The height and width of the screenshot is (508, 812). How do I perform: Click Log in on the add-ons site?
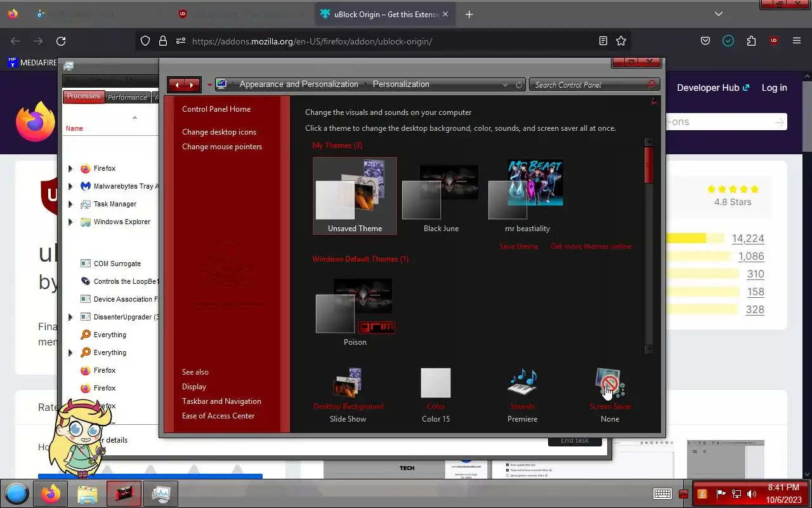click(x=774, y=88)
